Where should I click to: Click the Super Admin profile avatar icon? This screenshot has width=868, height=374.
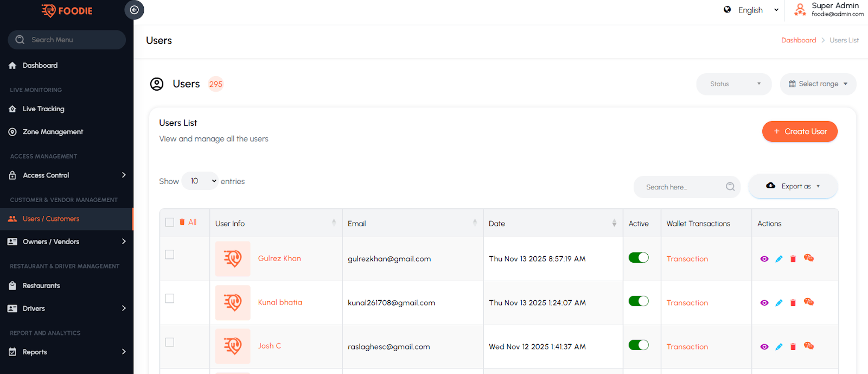pos(800,10)
